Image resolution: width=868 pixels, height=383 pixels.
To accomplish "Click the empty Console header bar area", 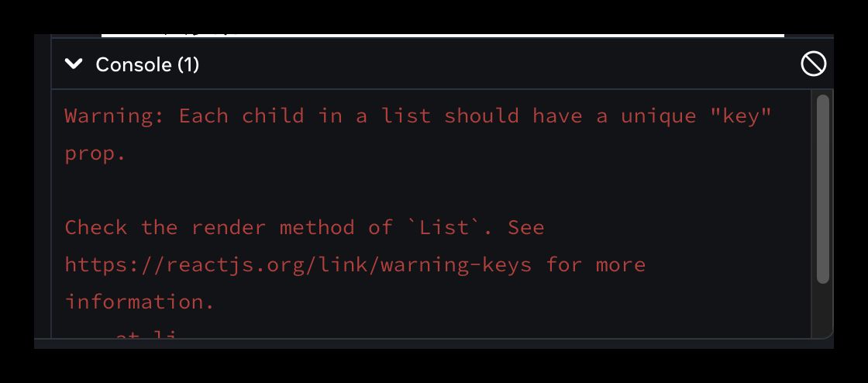I will [496, 64].
